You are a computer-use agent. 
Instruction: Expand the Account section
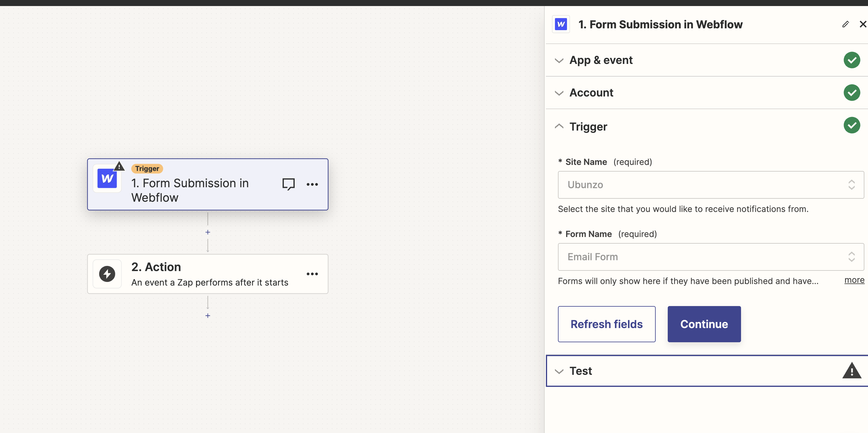point(707,93)
